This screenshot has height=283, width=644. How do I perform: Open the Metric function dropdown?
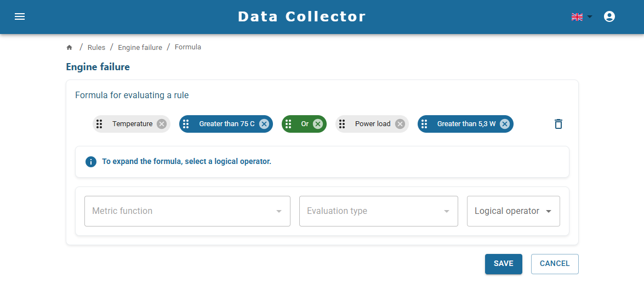(x=187, y=211)
